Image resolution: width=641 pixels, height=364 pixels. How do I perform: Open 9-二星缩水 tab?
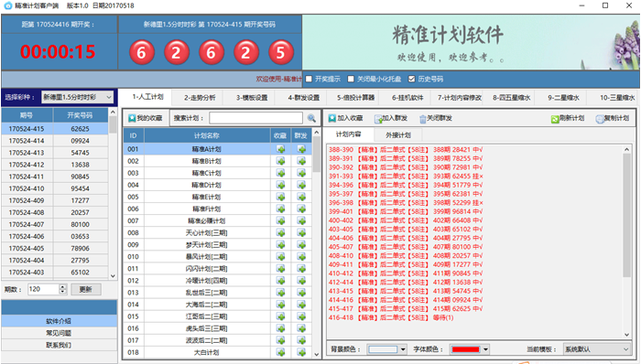[x=563, y=98]
